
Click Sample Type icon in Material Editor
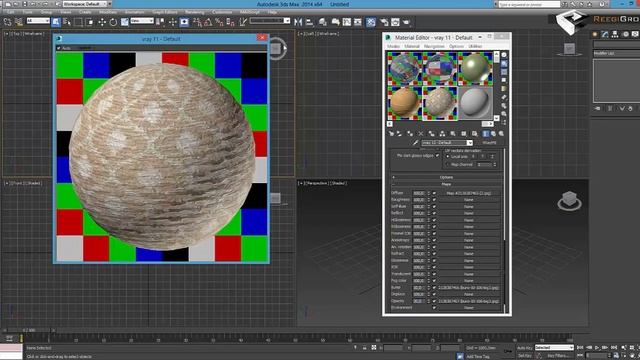[x=504, y=55]
